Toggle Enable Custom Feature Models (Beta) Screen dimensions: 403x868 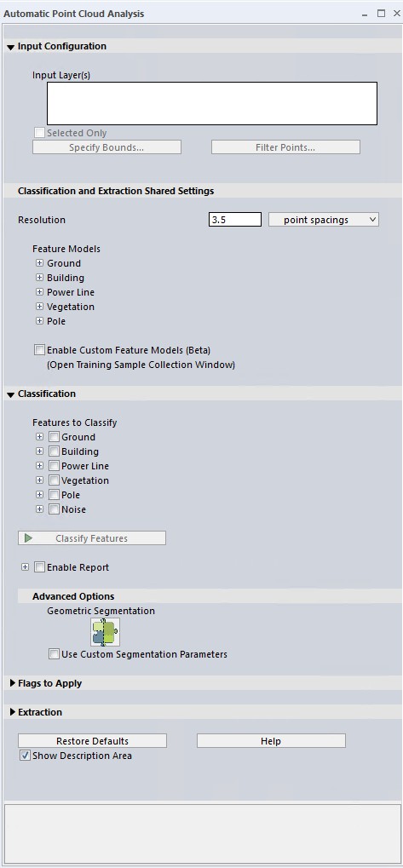(39, 350)
